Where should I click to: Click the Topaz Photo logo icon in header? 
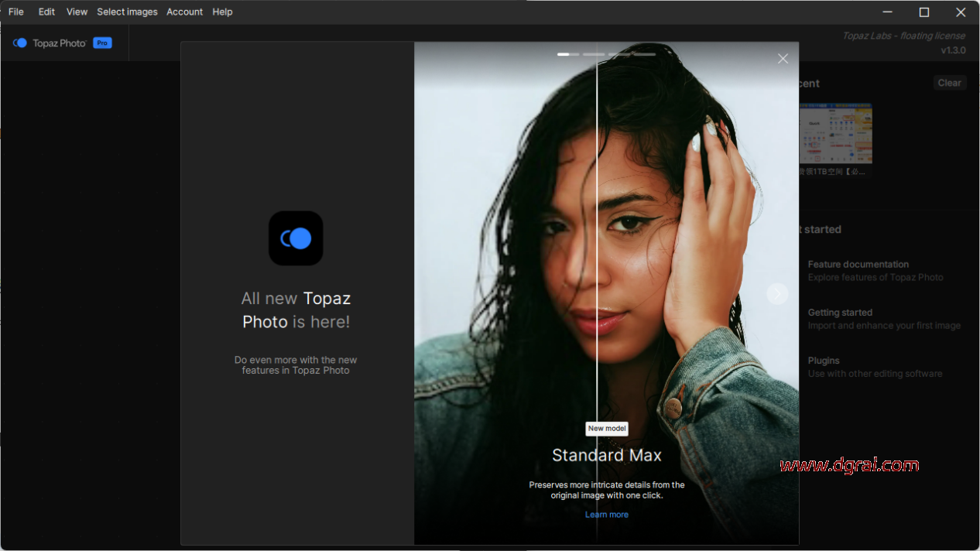[x=20, y=43]
